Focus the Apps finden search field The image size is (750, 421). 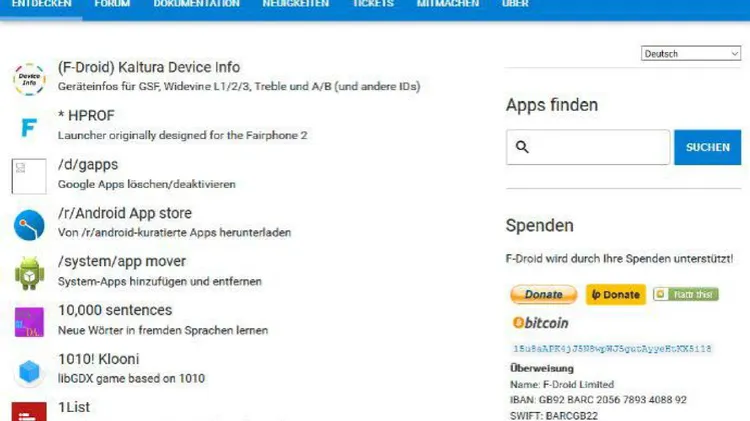(588, 147)
